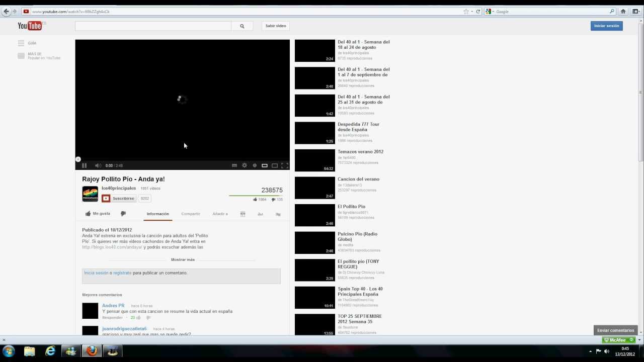Thumbs up Andres PR's comment
644x362 pixels.
tap(138, 318)
